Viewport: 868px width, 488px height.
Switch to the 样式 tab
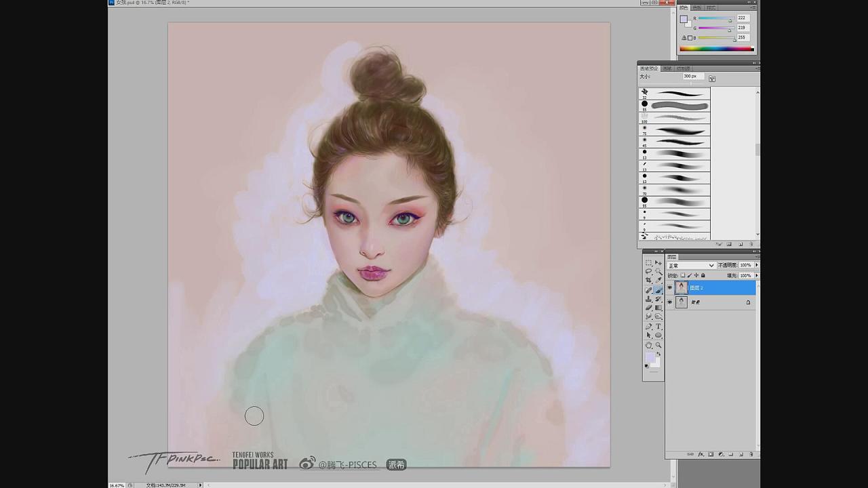[x=711, y=8]
